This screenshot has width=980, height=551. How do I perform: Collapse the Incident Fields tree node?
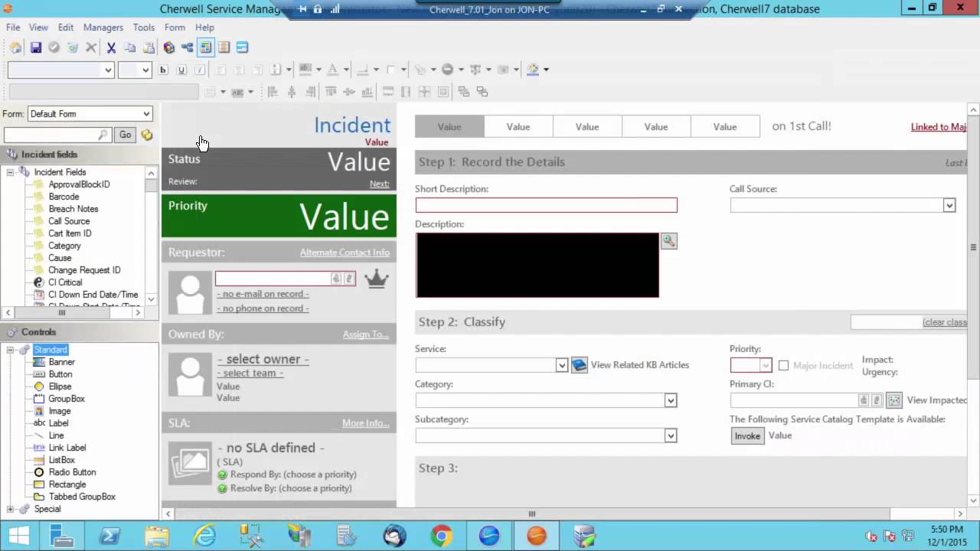(x=11, y=172)
